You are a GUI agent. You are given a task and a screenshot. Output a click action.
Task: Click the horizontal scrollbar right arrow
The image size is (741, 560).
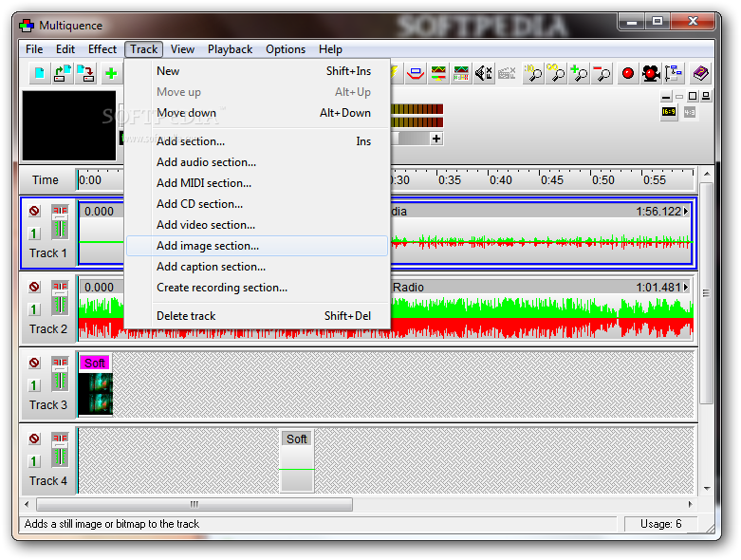(x=690, y=504)
